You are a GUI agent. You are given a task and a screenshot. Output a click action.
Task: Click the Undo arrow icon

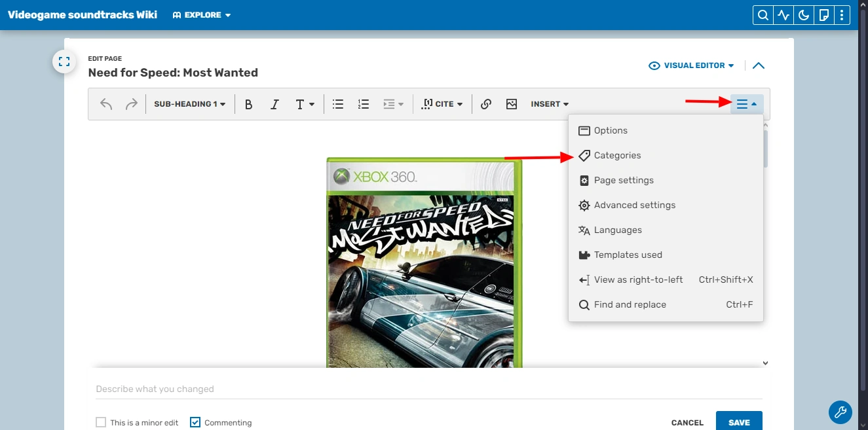(106, 104)
